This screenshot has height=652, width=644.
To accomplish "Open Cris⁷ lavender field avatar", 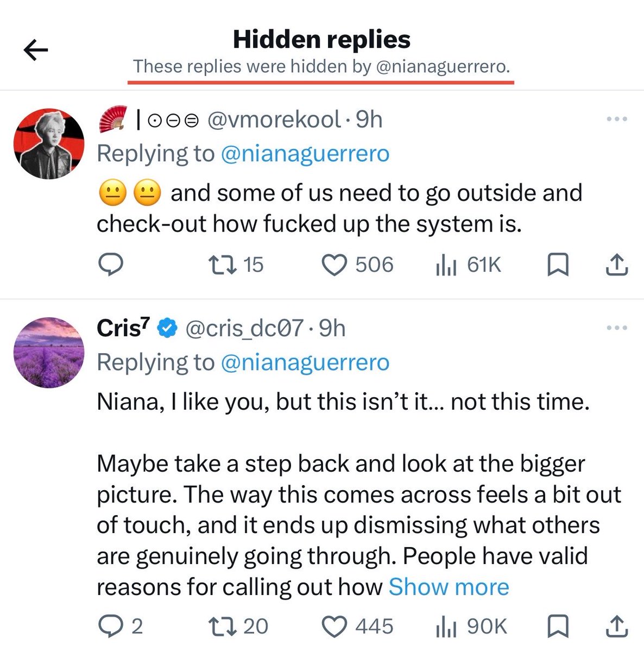I will click(49, 352).
